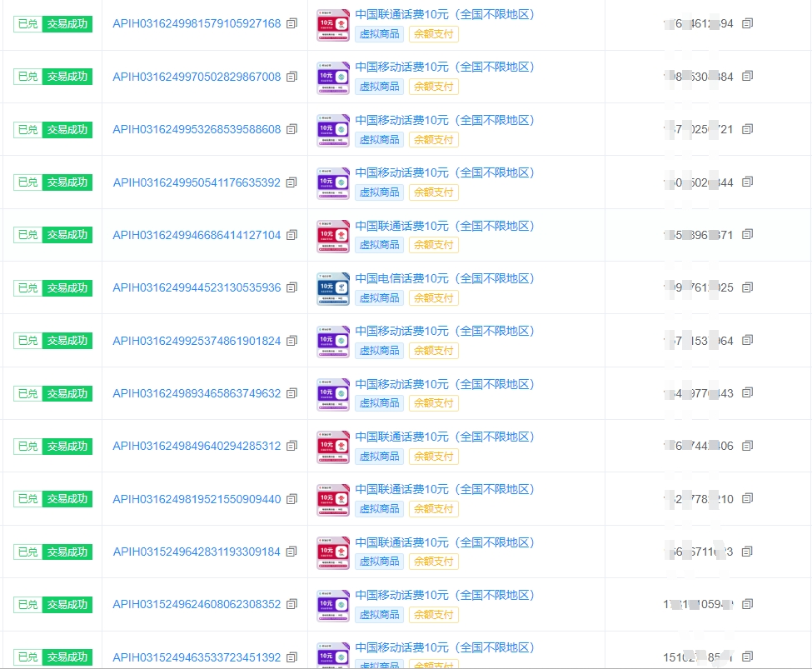This screenshot has height=669, width=812.
Task: Copy order number APIH0315249463533723451392
Action: point(292,657)
